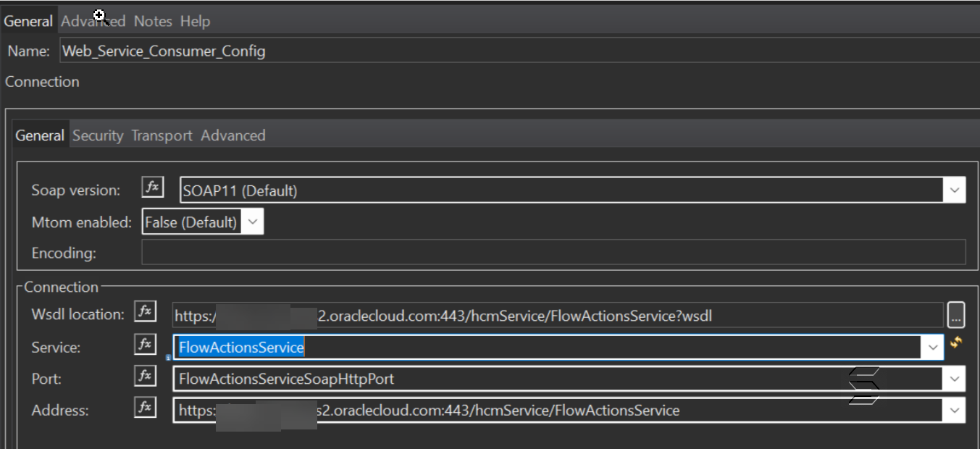
Task: Click the Soap version label
Action: 76,190
